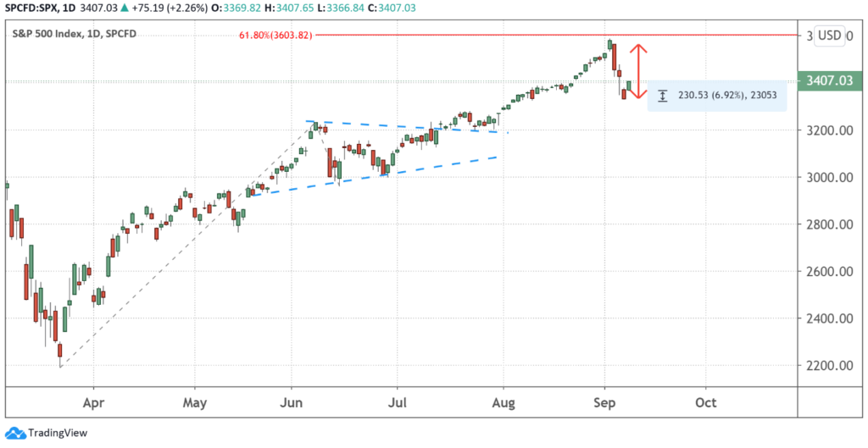Select the red double-headed arrow drawing
The height and width of the screenshot is (448, 868).
coord(641,71)
